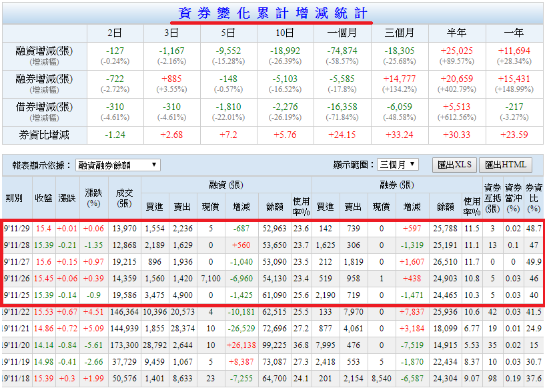This screenshot has height=392, width=547.
Task: Click the 11/27 date cell
Action: coord(17,262)
